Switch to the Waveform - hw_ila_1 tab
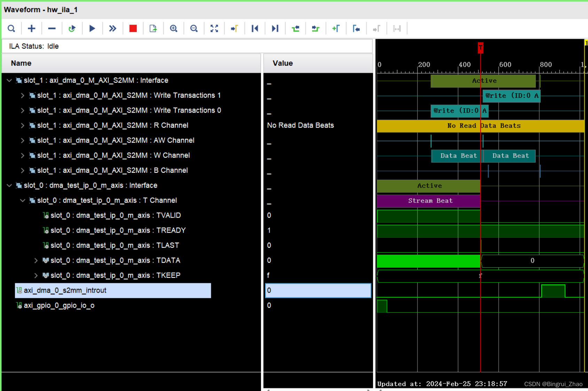This screenshot has width=588, height=391. click(x=41, y=10)
